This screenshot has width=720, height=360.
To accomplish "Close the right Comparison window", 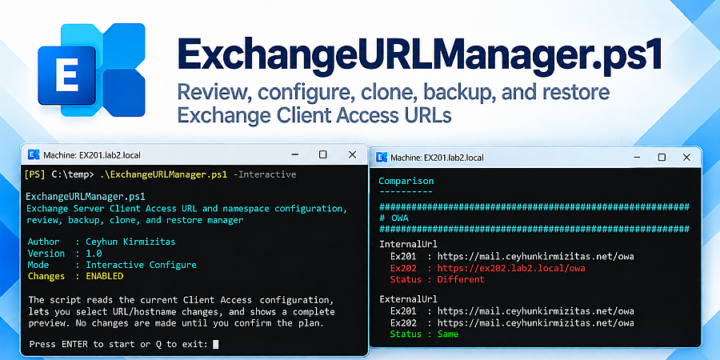I will pos(686,158).
